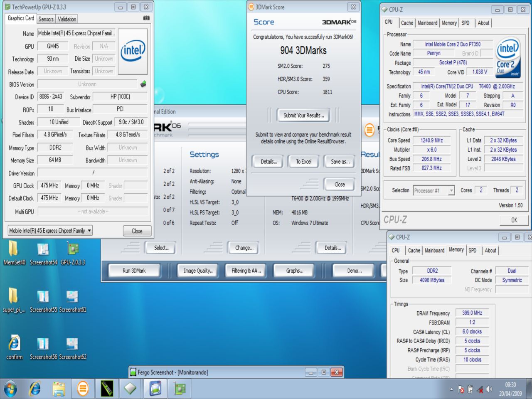Click the diamond-shaped taskbar icon
532x399 pixels.
131,389
